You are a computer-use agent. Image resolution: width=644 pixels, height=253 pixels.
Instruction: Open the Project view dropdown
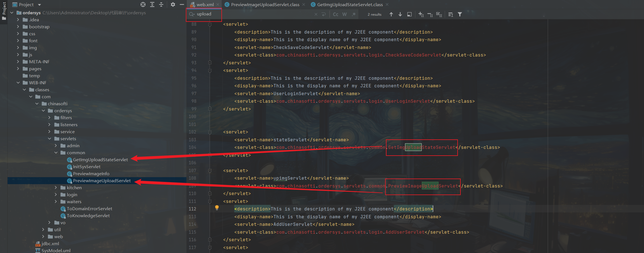(x=39, y=5)
